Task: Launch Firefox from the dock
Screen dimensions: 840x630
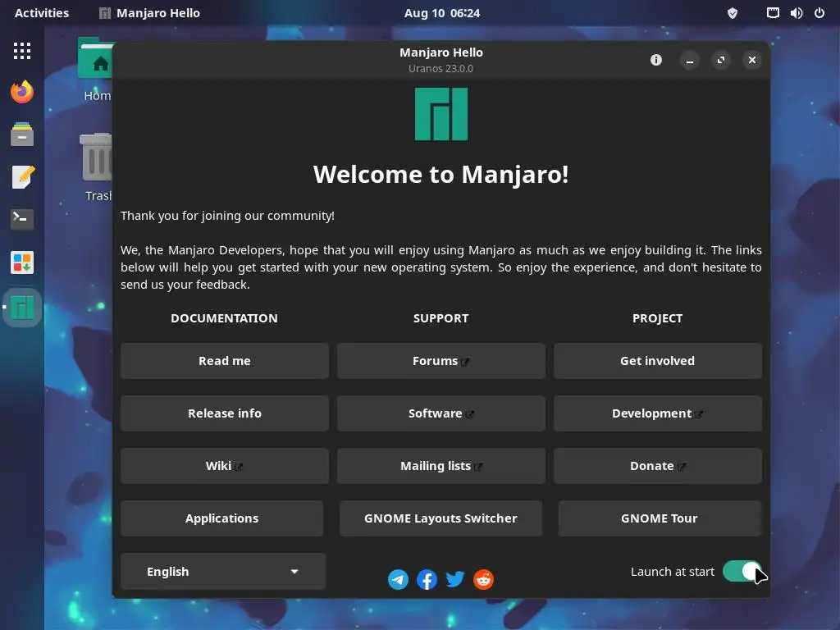Action: click(22, 92)
